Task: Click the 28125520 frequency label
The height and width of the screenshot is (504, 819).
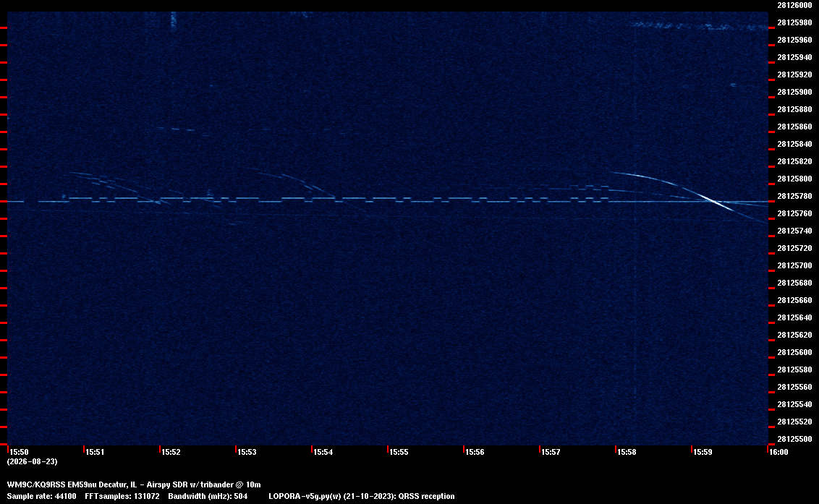Action: (x=794, y=422)
